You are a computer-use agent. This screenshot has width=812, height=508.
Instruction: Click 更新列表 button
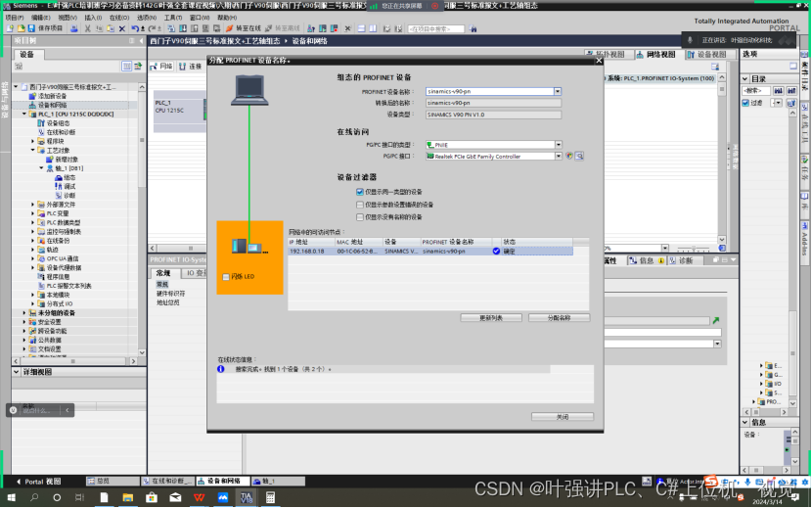pos(491,318)
